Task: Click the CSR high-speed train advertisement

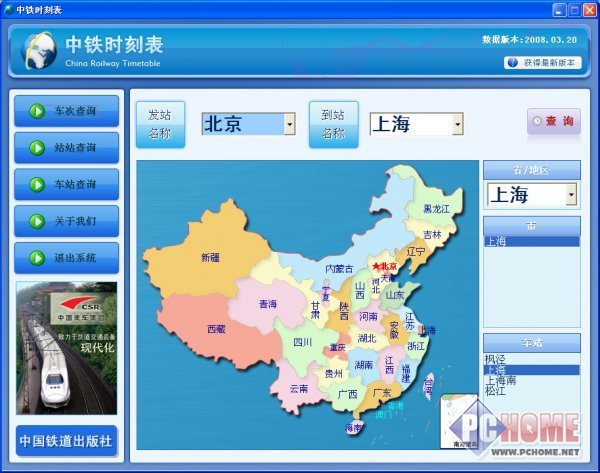Action: (x=67, y=348)
